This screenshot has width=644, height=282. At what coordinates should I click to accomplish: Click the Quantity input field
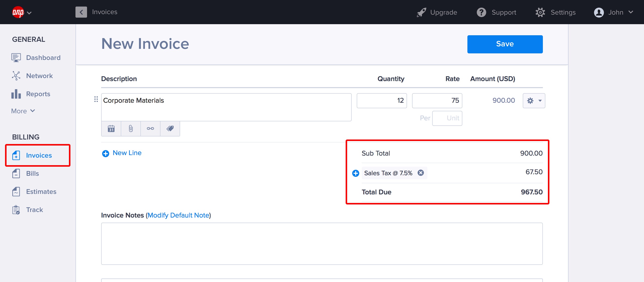381,101
